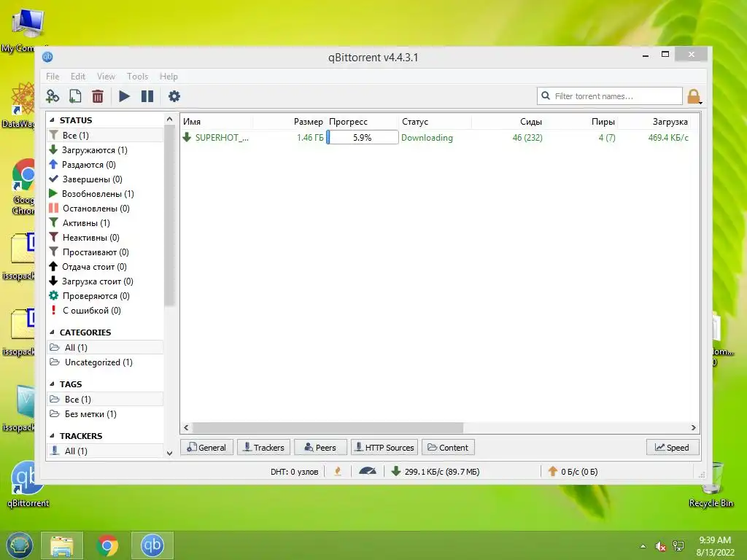Image resolution: width=747 pixels, height=560 pixels.
Task: Click the muted volume tray icon
Action: [660, 546]
